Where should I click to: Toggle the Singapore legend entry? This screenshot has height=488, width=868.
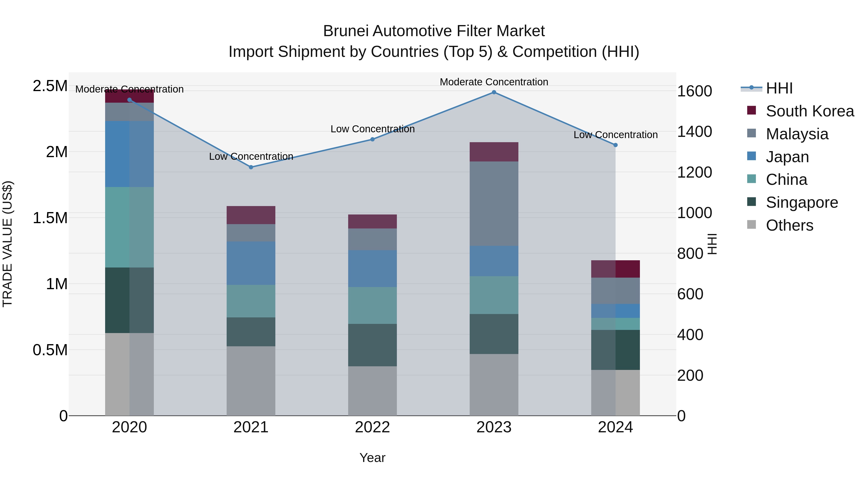coord(793,202)
